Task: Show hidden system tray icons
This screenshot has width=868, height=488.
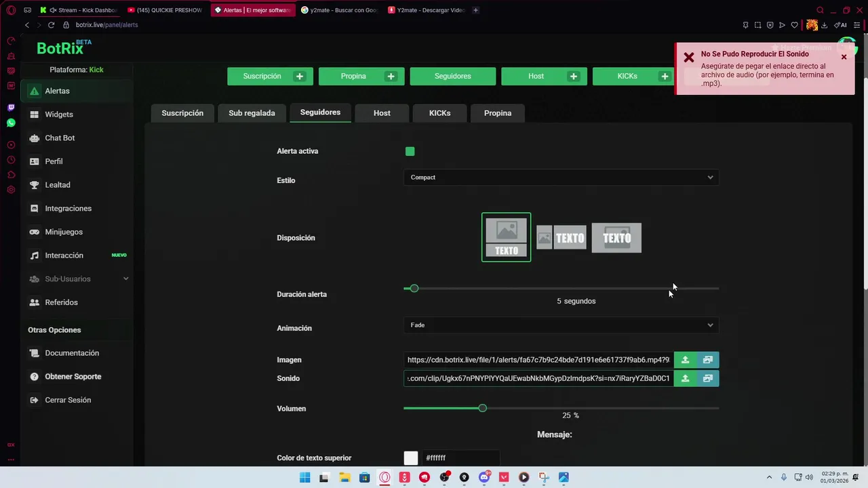Action: pyautogui.click(x=769, y=477)
